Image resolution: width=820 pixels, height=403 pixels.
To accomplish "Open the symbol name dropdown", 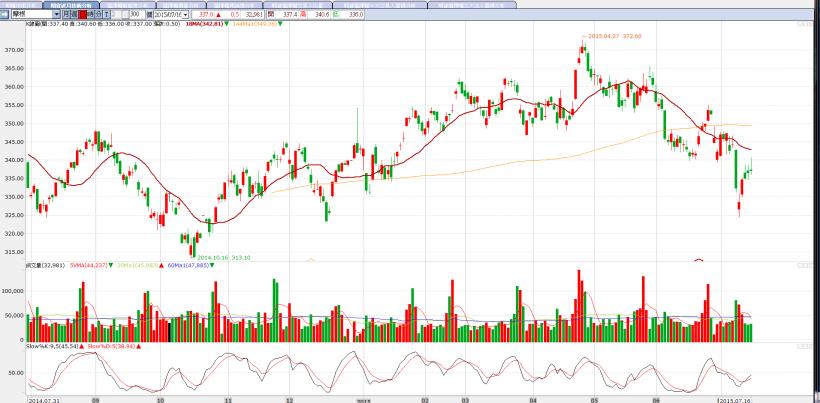I will click(56, 15).
